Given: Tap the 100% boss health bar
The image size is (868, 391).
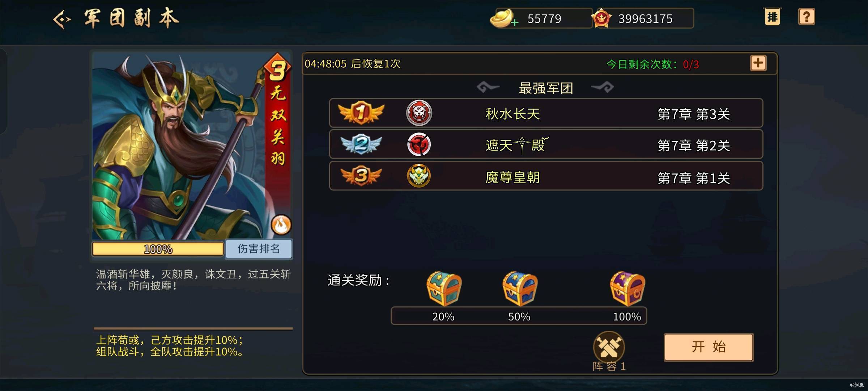Looking at the screenshot, I should click(x=158, y=249).
